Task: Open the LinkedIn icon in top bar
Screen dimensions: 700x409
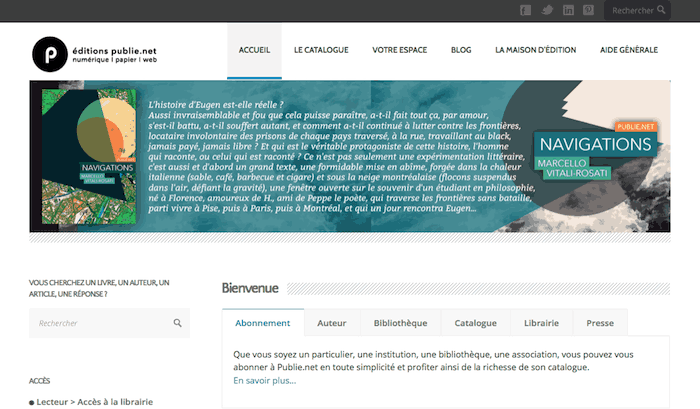Action: pos(568,10)
